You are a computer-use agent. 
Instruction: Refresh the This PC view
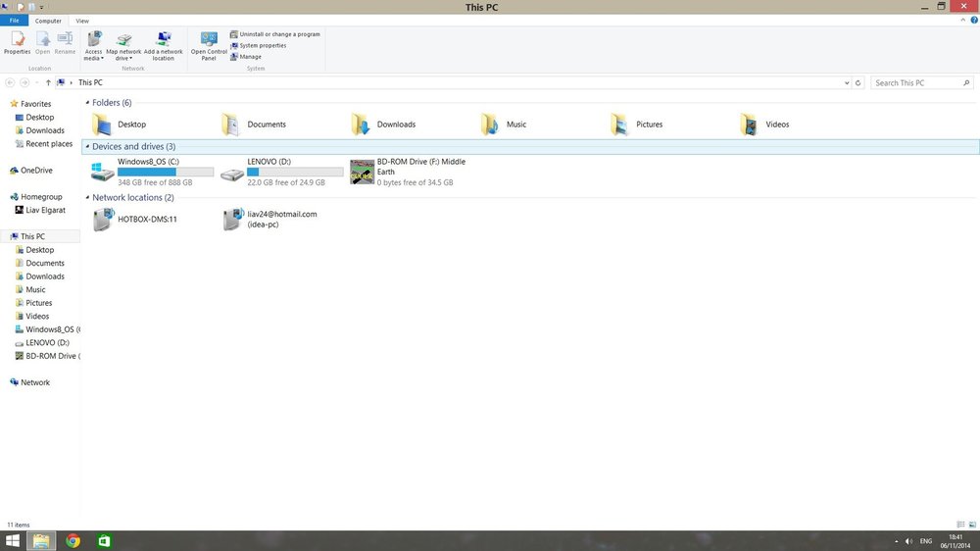tap(858, 82)
